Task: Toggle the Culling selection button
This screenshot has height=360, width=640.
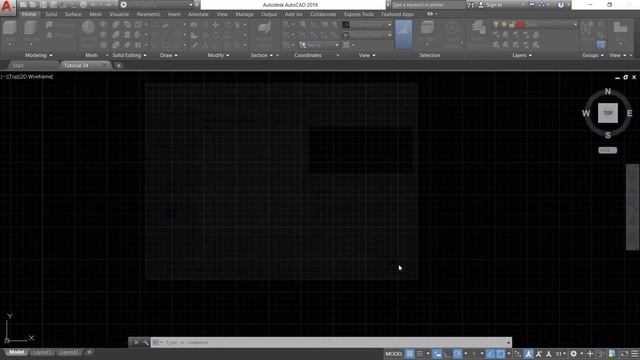Action: coord(403,34)
